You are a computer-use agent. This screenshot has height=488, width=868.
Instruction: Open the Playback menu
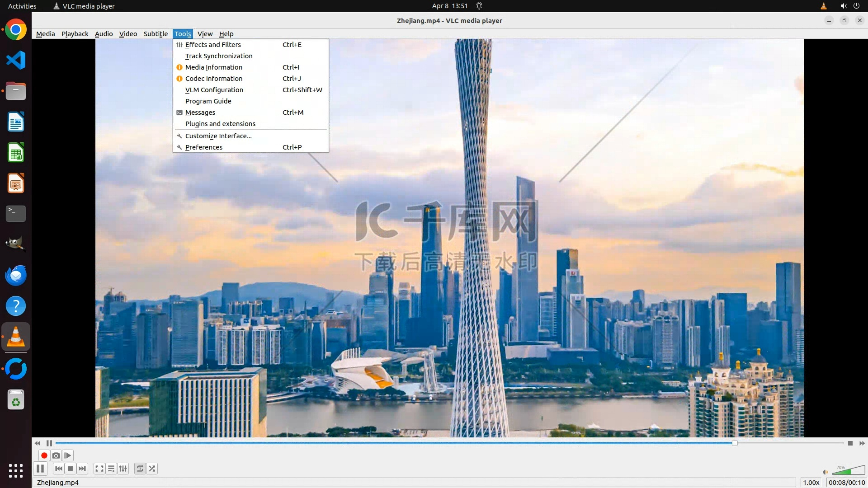[x=75, y=34]
